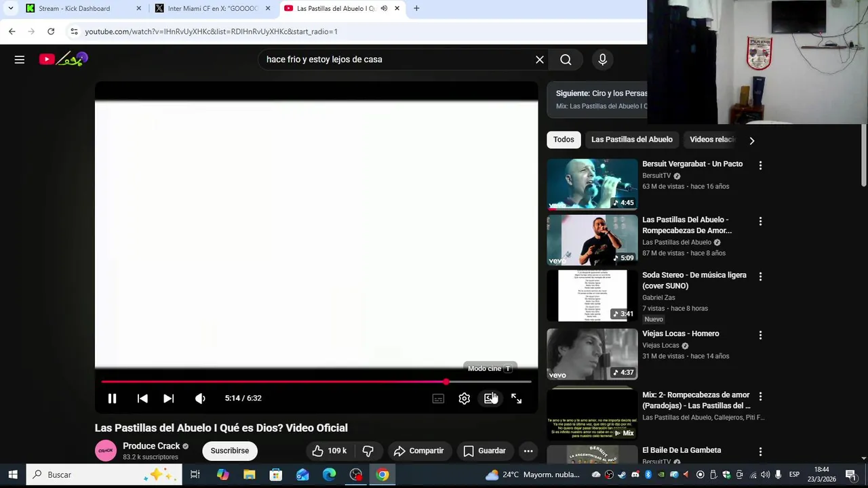This screenshot has height=488, width=868.
Task: Open the Produce Crack channel avatar
Action: (106, 451)
